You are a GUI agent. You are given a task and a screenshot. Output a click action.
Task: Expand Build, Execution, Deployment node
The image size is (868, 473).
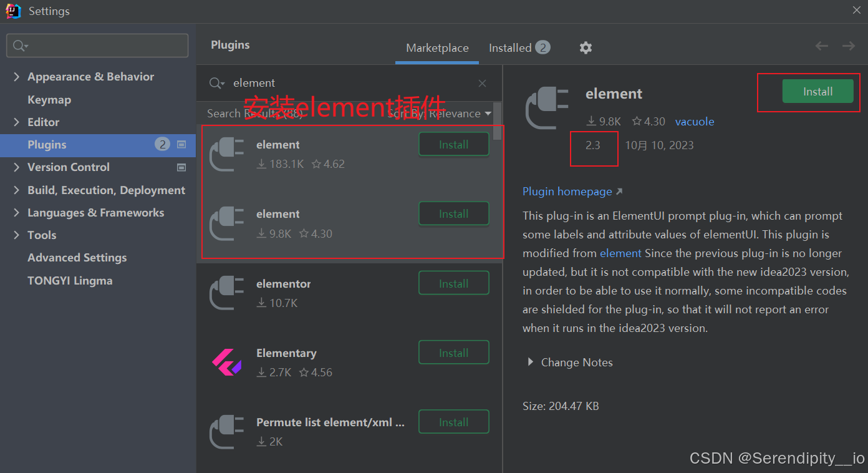coord(16,190)
